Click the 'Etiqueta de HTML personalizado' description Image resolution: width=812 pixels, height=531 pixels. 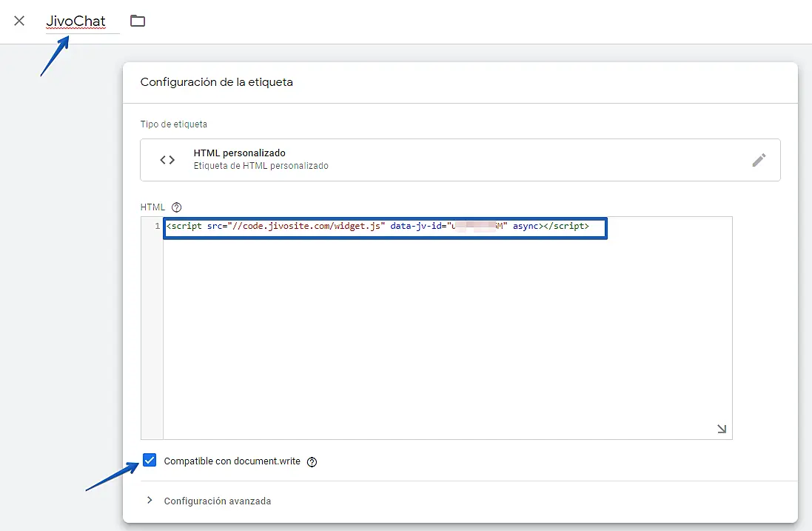[261, 166]
